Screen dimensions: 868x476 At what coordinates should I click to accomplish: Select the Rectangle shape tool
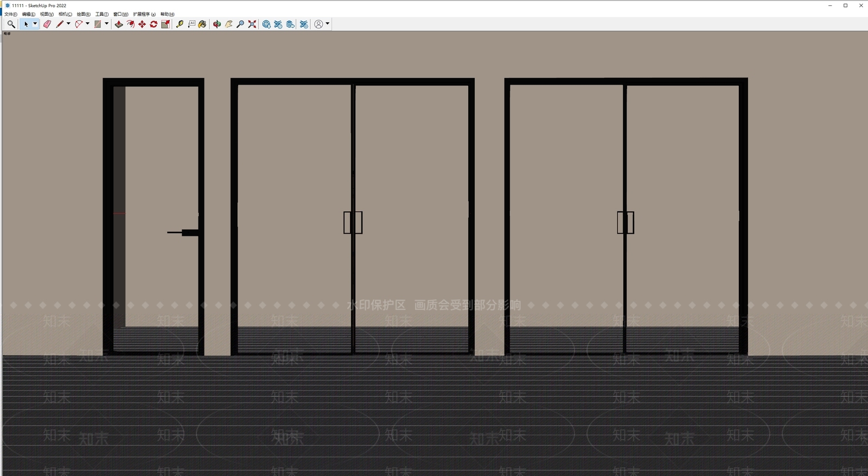(x=98, y=24)
